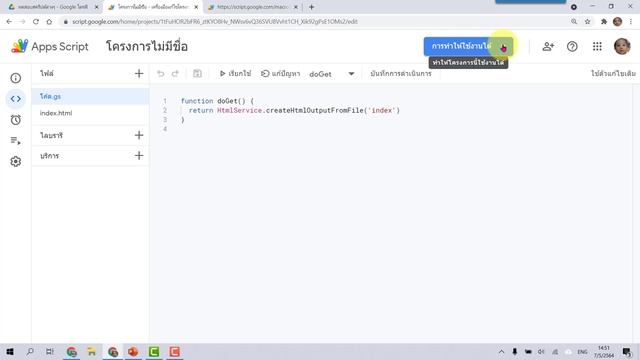640x360 pixels.
Task: Open a new browser tab
Action: [311, 7]
